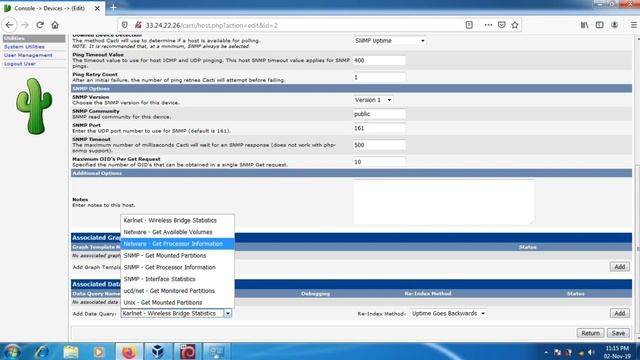The height and width of the screenshot is (360, 640).
Task: Open the media player taskbar icon
Action: pos(98,351)
